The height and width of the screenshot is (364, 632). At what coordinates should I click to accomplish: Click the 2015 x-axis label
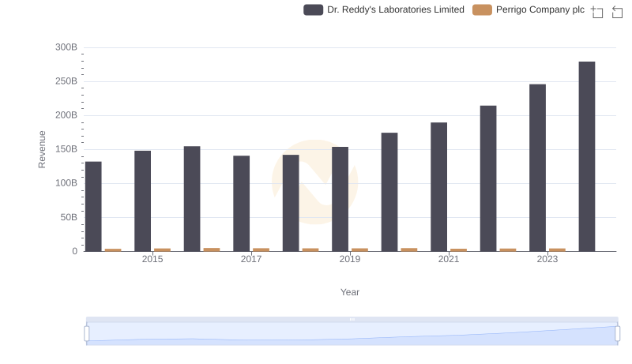(152, 259)
